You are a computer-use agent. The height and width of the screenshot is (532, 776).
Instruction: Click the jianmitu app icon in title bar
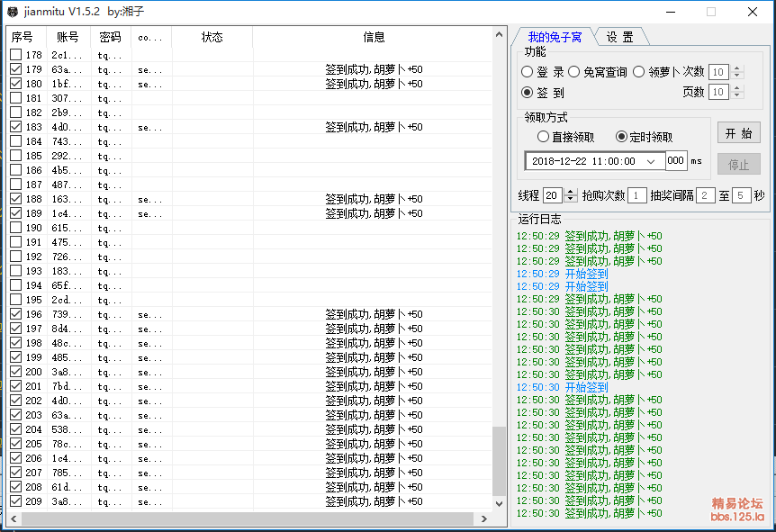click(13, 12)
